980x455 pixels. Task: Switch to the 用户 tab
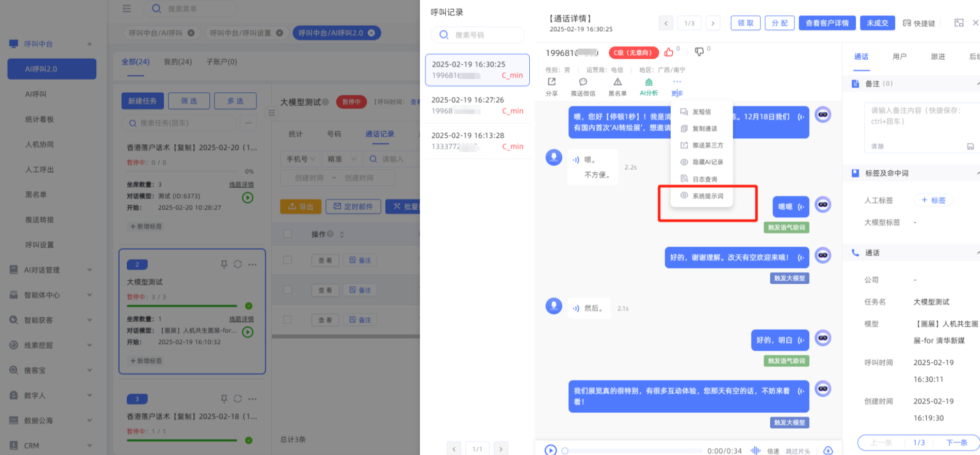tap(899, 57)
